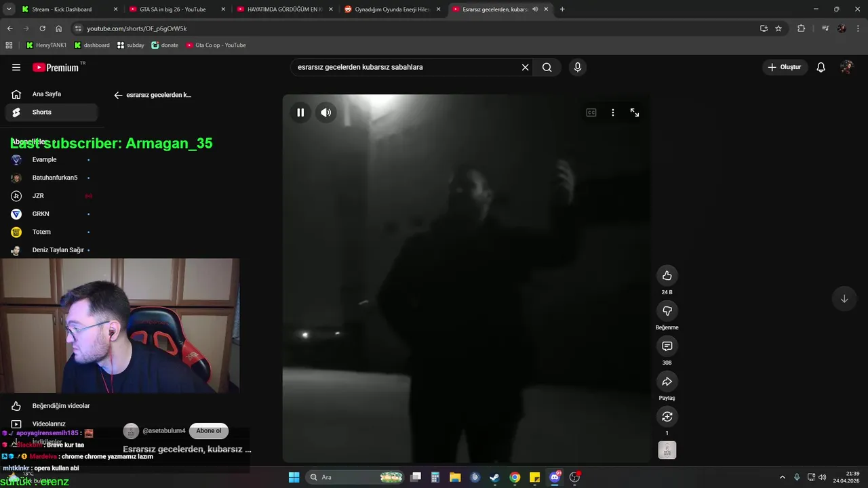
Task: Open the remix icon
Action: 667,416
